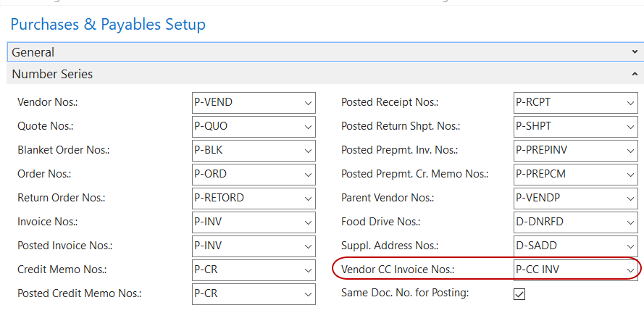The height and width of the screenshot is (313, 644).
Task: Click the Invoice Nos. field
Action: point(246,222)
